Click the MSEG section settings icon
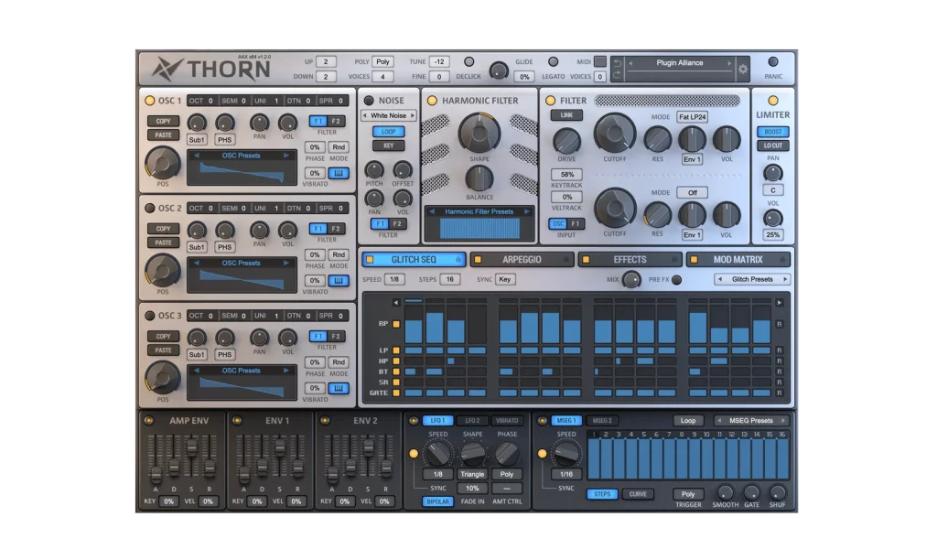The width and height of the screenshot is (937, 560). point(542,420)
